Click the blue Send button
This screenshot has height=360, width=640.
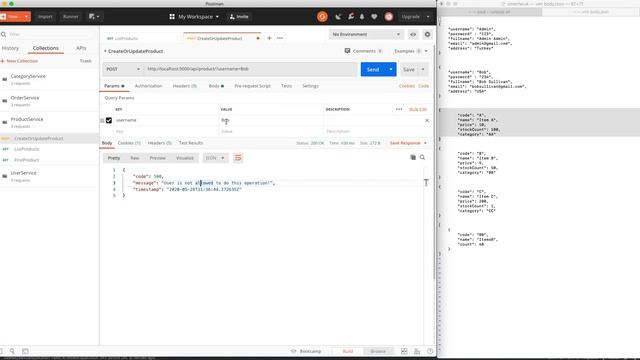tap(373, 69)
